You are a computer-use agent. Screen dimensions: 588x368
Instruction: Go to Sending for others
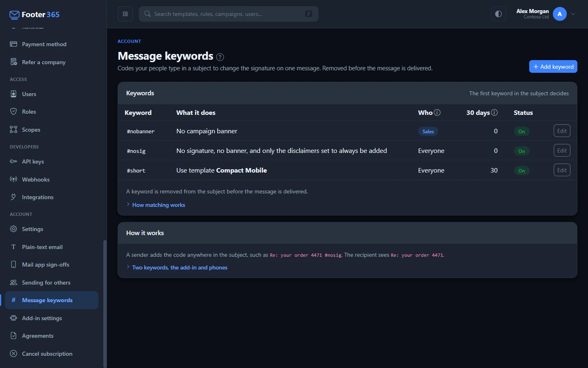tap(51, 283)
